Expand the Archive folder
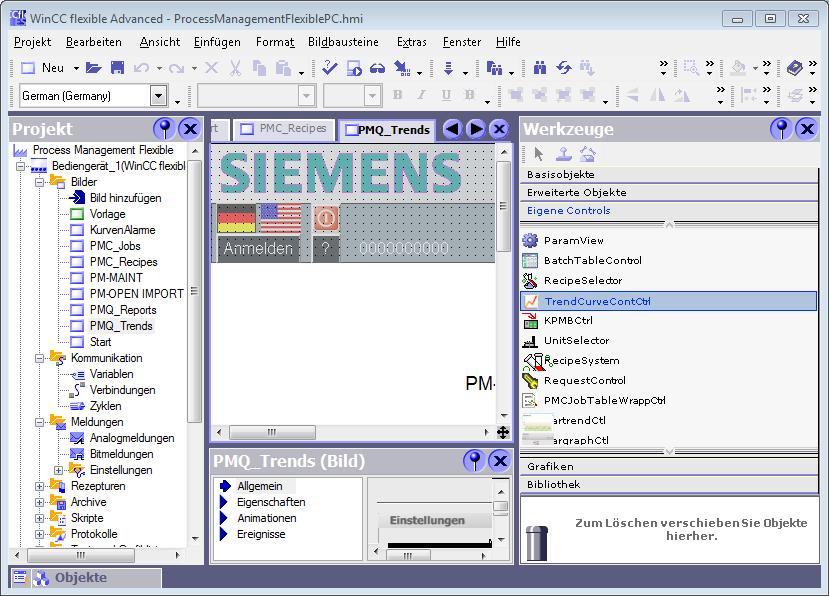 [x=39, y=502]
